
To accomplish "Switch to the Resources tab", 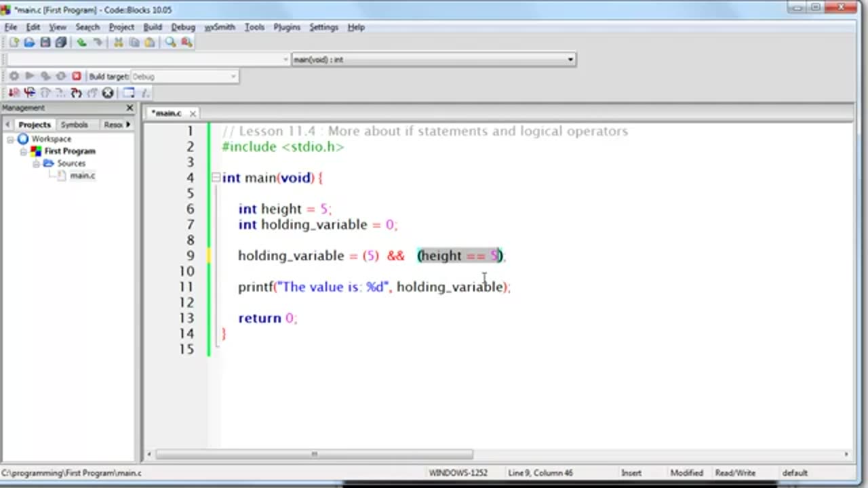I will tap(113, 125).
